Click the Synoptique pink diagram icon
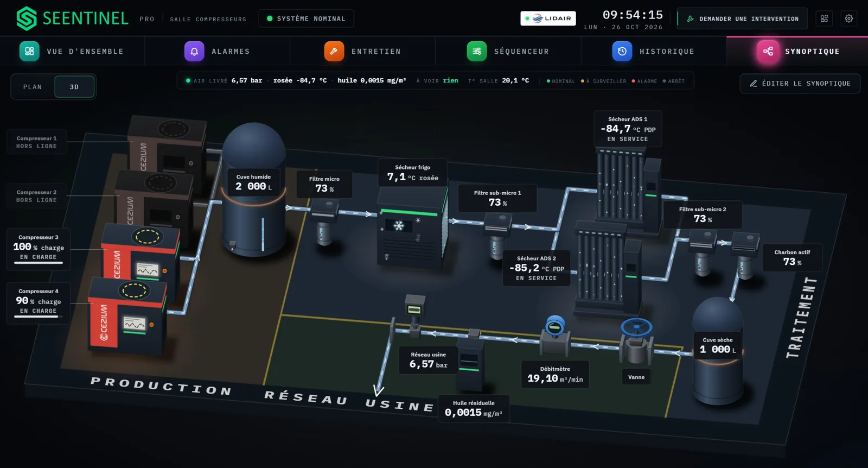The width and height of the screenshot is (868, 468). click(768, 51)
